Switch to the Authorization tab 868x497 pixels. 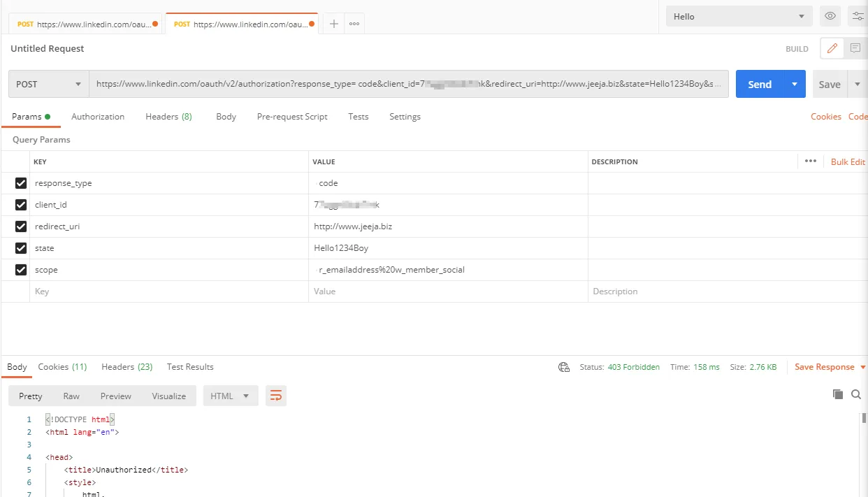click(98, 117)
